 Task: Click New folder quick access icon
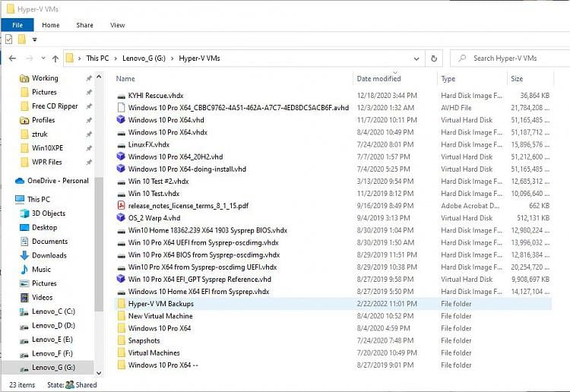22,39
